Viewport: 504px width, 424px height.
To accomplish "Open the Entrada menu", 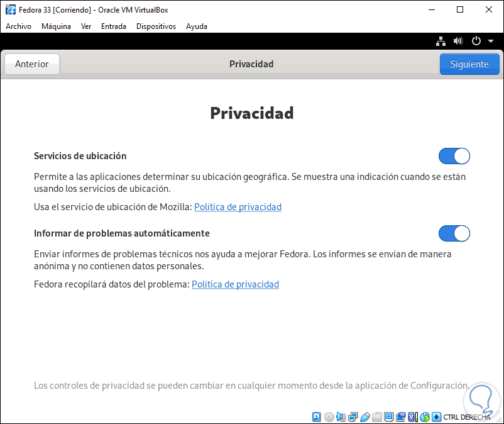I will click(x=114, y=26).
